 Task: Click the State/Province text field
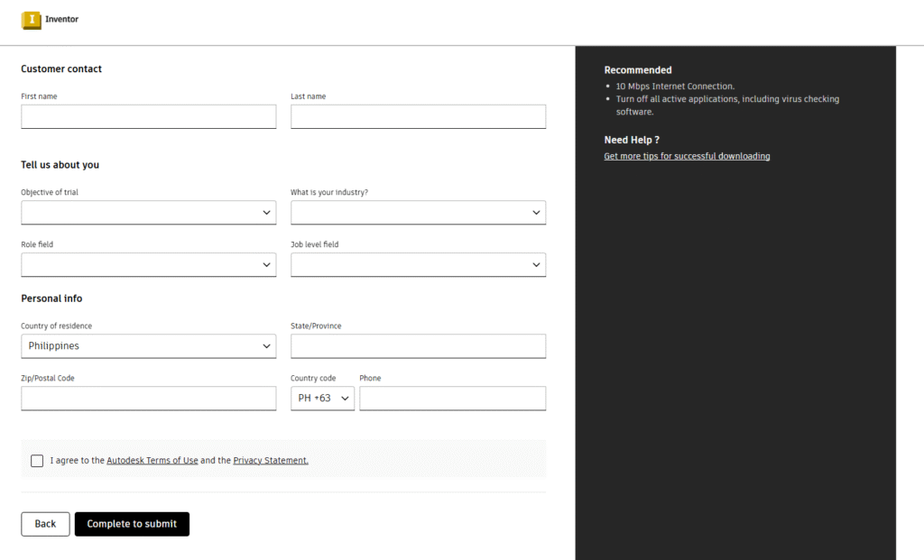coord(418,346)
